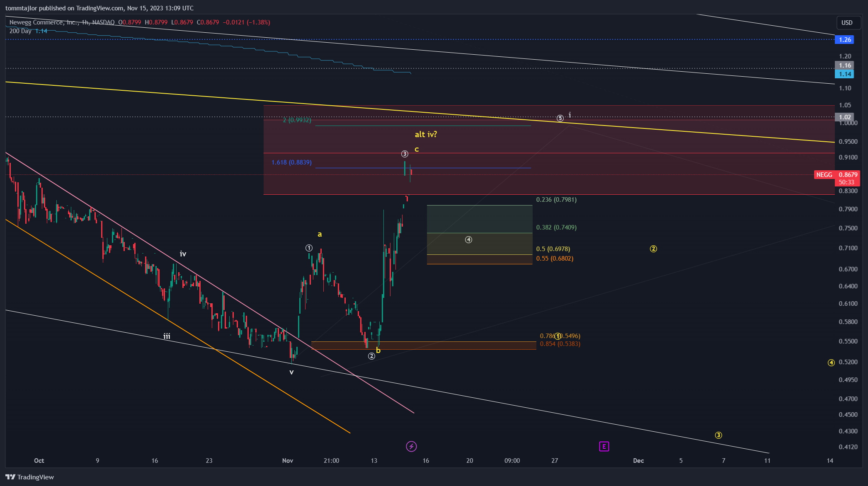This screenshot has height=486, width=868.
Task: Select the 'v' wave label at low
Action: [x=291, y=372]
